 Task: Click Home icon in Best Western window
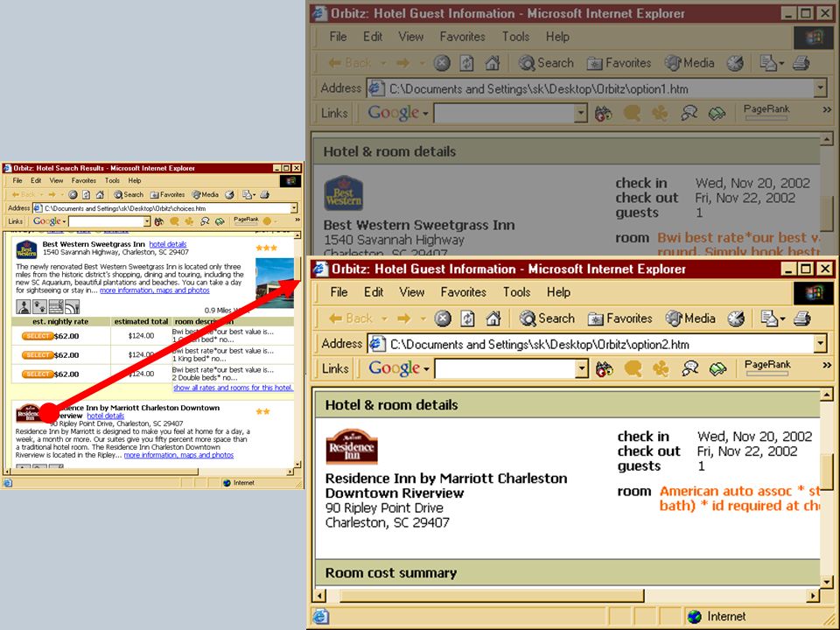point(492,63)
